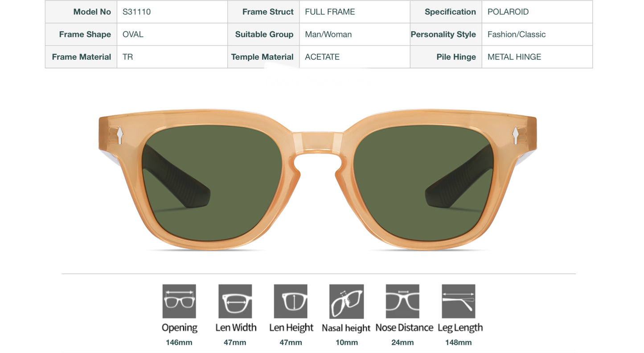Image resolution: width=644 pixels, height=353 pixels.
Task: Click the METAL HINGE pile hinge value
Action: point(514,57)
